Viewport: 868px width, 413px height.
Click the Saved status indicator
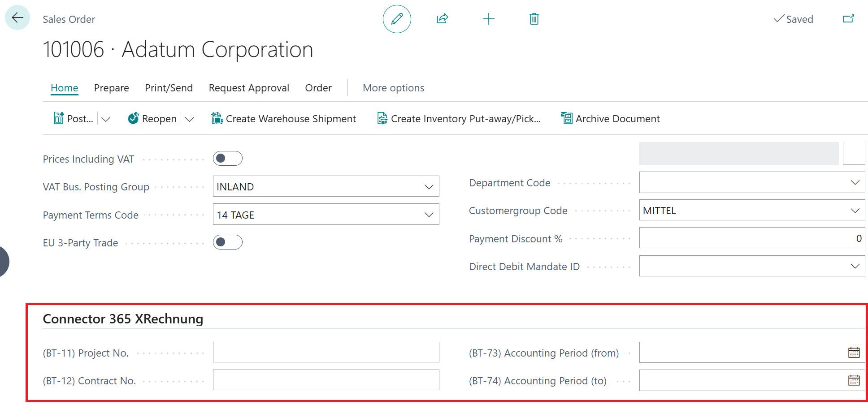[x=793, y=19]
